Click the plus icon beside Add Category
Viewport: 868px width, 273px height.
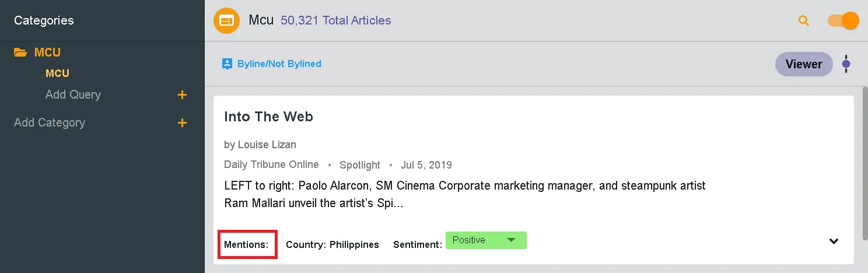point(182,123)
